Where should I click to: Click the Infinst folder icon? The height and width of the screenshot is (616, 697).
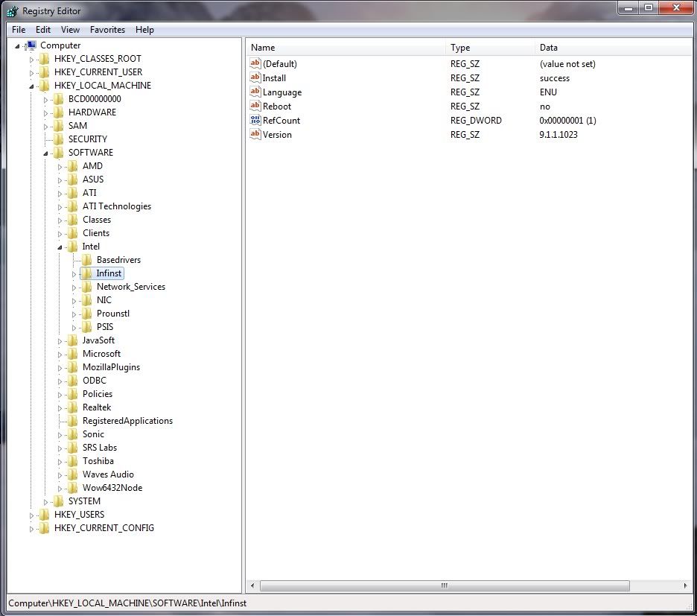point(87,273)
